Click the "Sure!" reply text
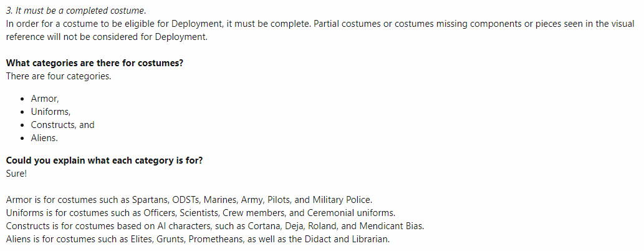Screen dimensions: 644x251 (16, 173)
